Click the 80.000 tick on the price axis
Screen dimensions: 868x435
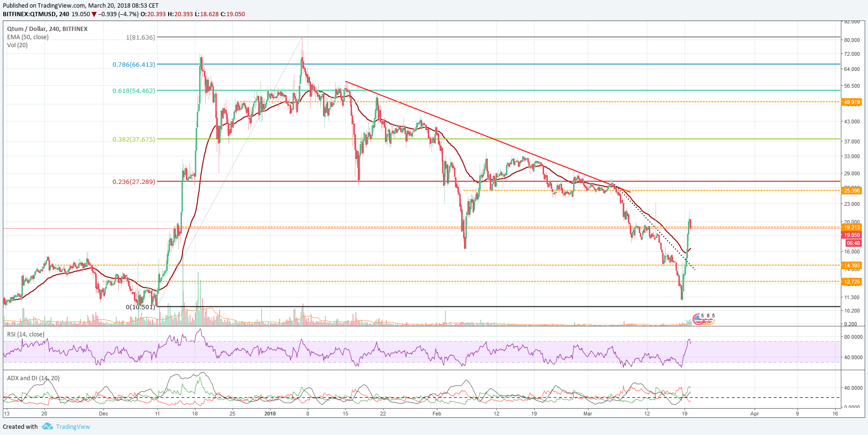[x=852, y=40]
